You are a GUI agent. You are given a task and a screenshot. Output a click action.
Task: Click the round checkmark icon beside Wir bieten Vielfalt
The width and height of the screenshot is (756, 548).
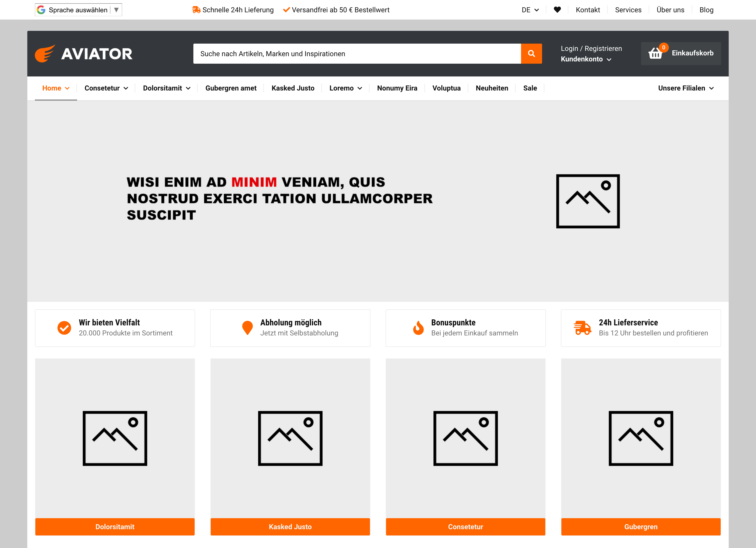(x=64, y=328)
